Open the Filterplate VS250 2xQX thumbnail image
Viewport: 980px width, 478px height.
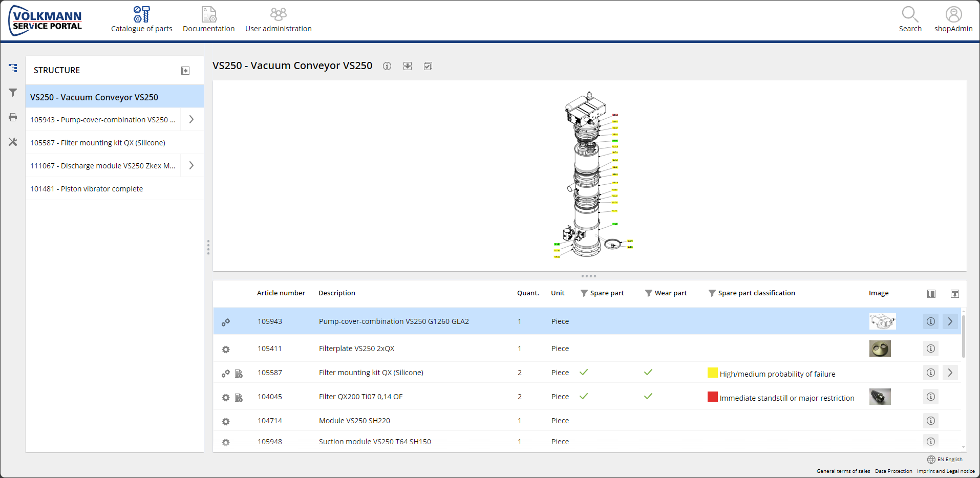(x=880, y=349)
